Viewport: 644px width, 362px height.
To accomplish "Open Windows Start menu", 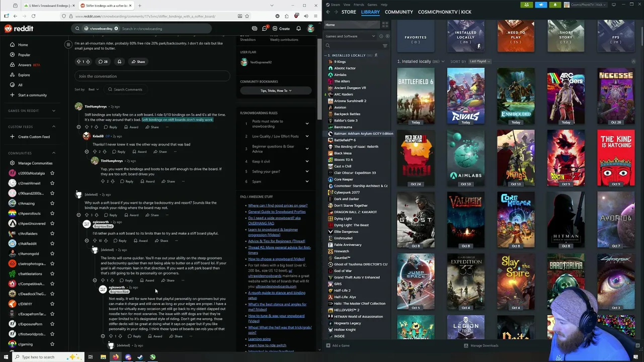I will pyautogui.click(x=6, y=357).
